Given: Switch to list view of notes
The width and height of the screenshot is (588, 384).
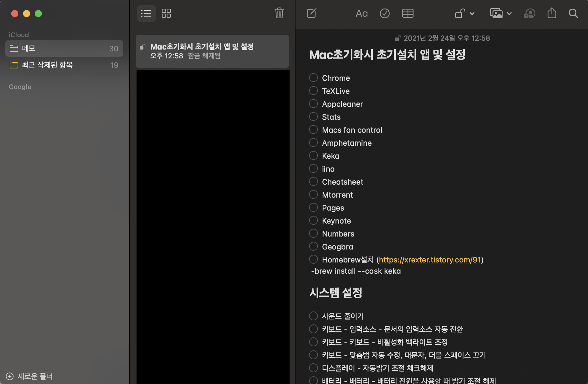Looking at the screenshot, I should [146, 13].
